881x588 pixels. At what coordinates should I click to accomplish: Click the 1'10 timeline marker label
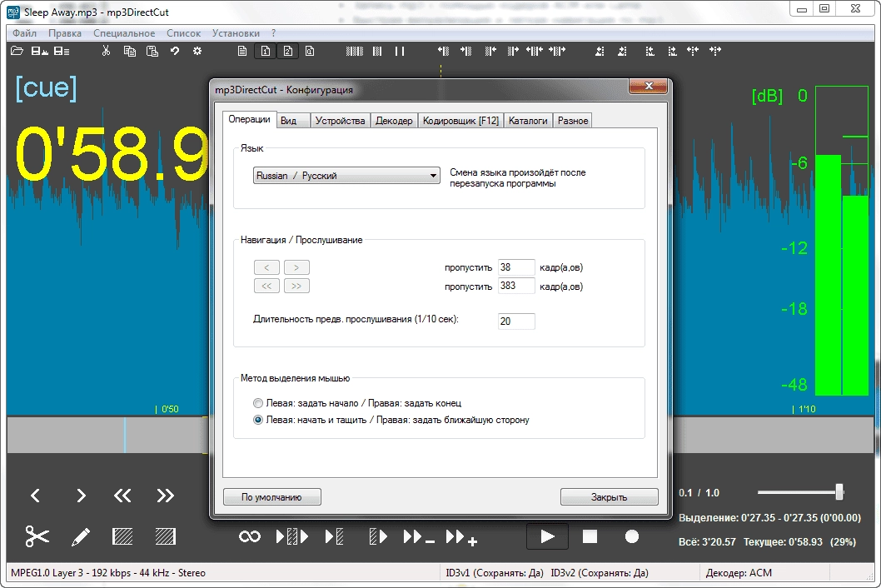point(804,409)
